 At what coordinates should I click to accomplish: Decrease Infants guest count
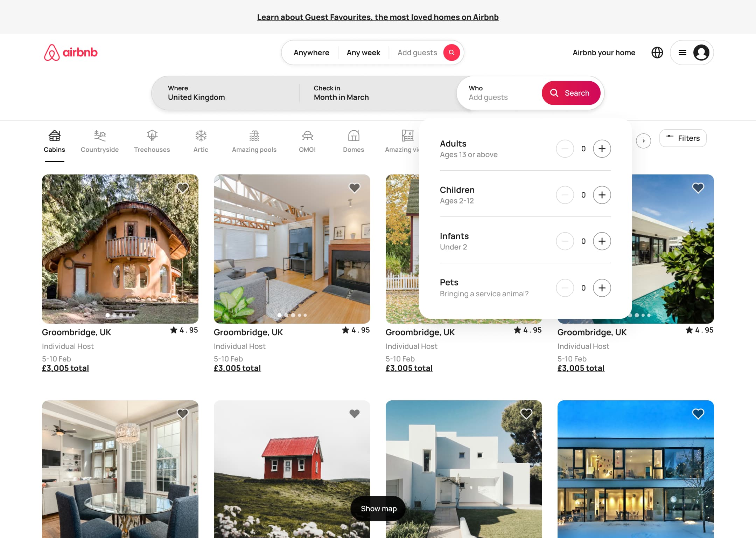click(565, 241)
